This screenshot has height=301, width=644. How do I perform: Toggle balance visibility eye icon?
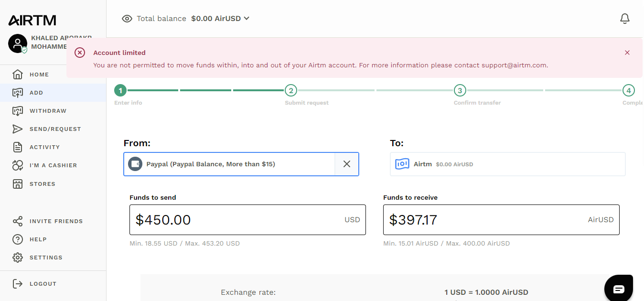[127, 19]
